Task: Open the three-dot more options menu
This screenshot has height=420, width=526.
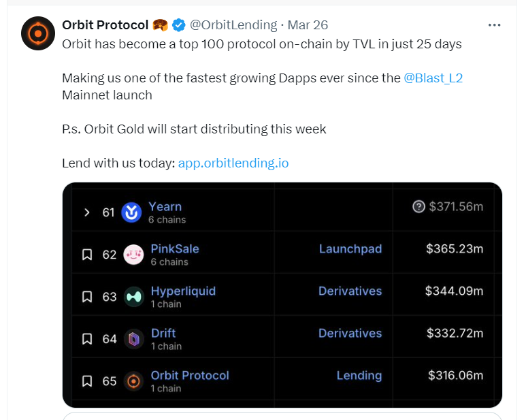Action: (x=495, y=25)
